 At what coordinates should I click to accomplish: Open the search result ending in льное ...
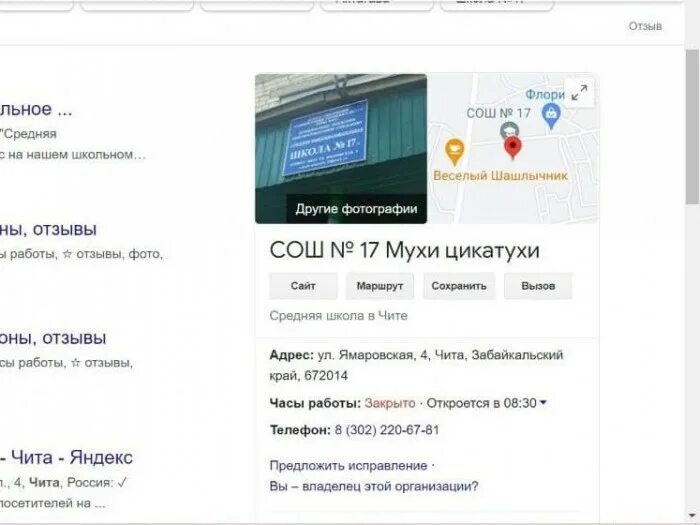pos(36,109)
